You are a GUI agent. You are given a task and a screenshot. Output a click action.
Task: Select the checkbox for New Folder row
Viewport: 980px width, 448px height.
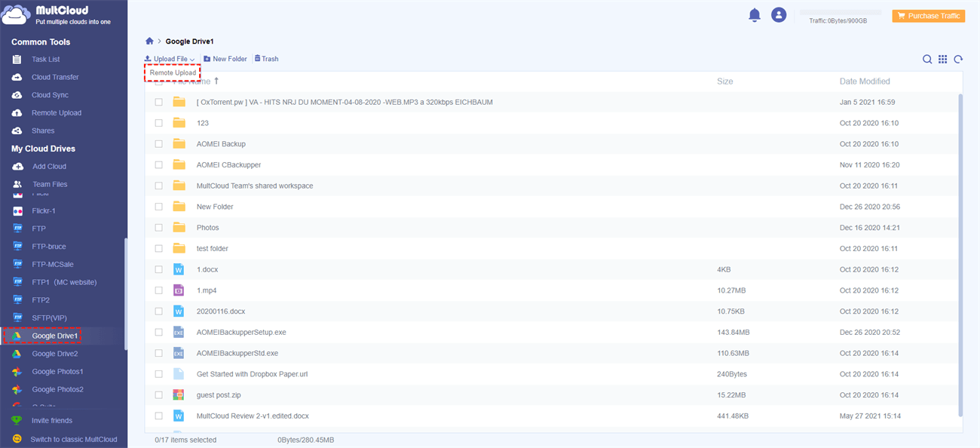(158, 207)
